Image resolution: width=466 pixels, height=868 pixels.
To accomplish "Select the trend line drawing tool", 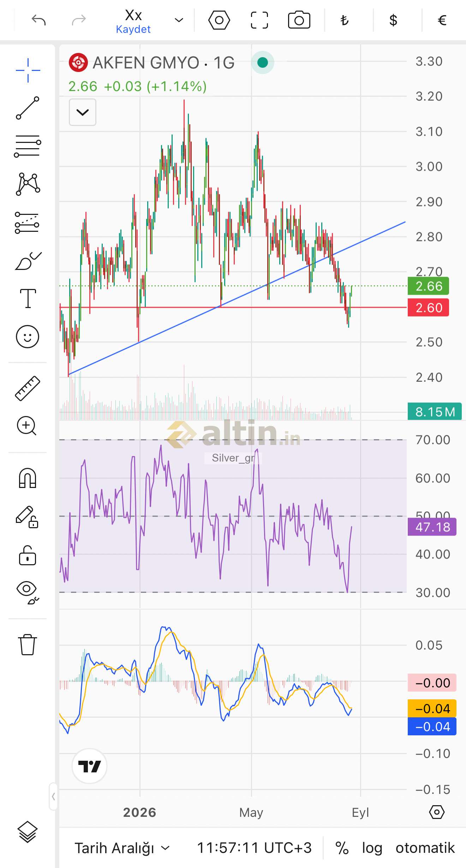I will [x=28, y=108].
